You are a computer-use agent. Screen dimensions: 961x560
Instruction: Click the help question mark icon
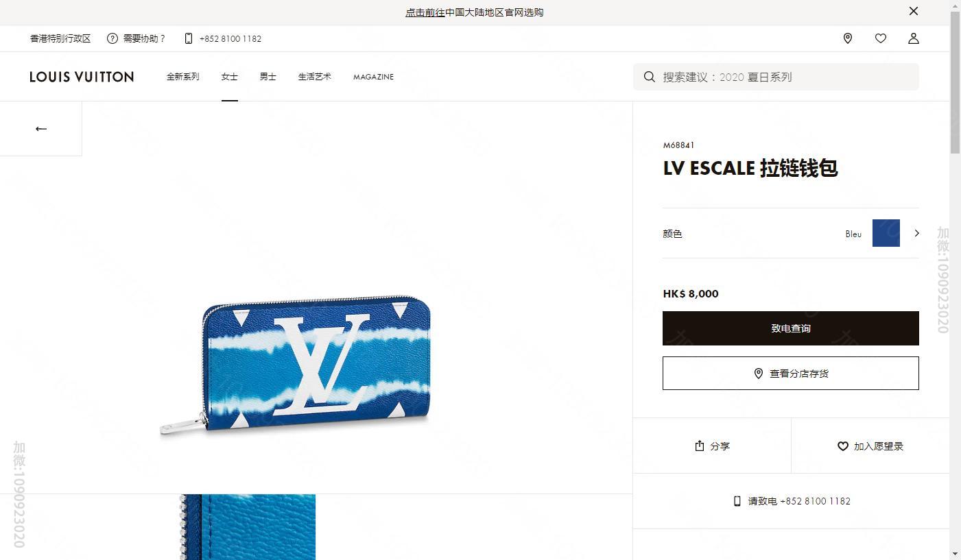112,38
